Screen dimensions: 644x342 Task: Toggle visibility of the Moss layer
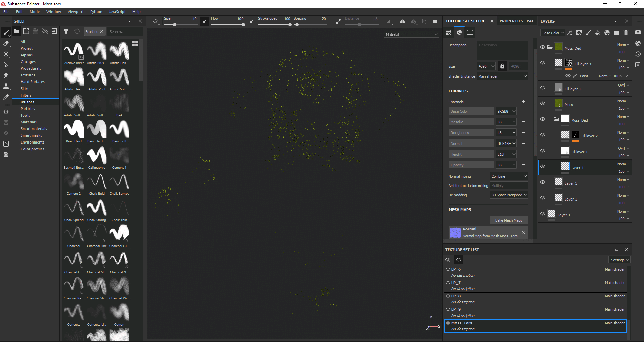click(x=543, y=103)
